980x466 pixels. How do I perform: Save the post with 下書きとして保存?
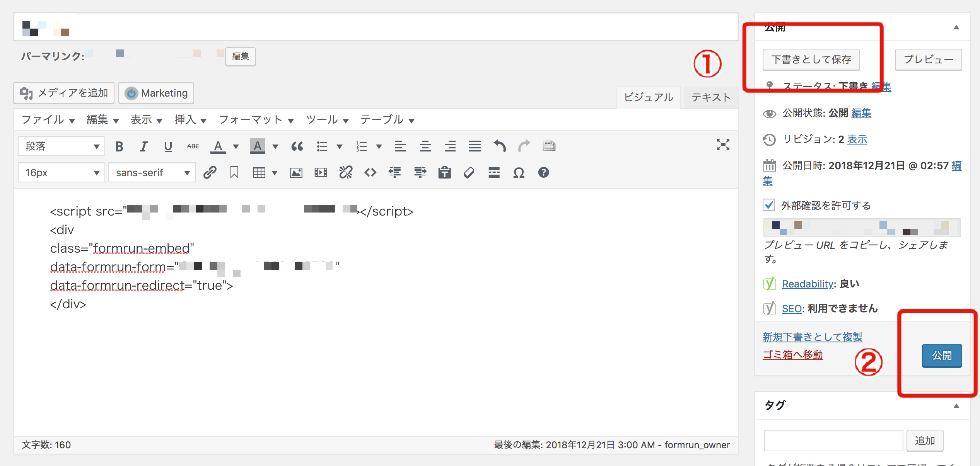point(811,60)
